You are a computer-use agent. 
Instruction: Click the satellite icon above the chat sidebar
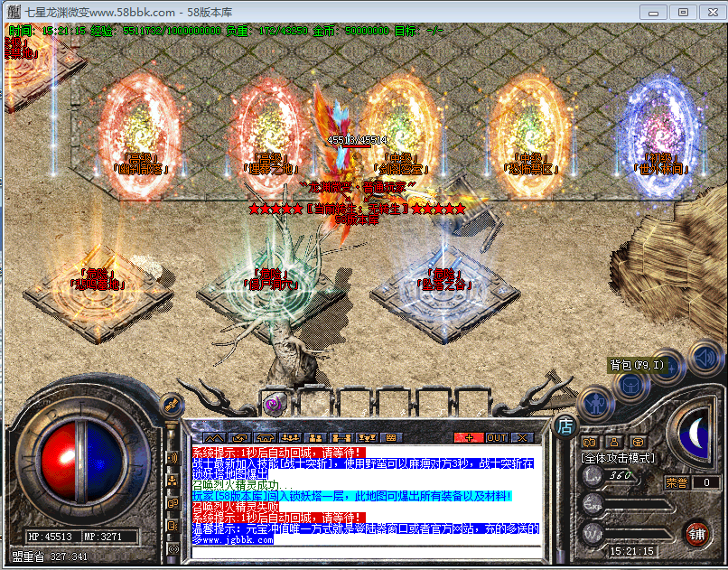click(172, 405)
